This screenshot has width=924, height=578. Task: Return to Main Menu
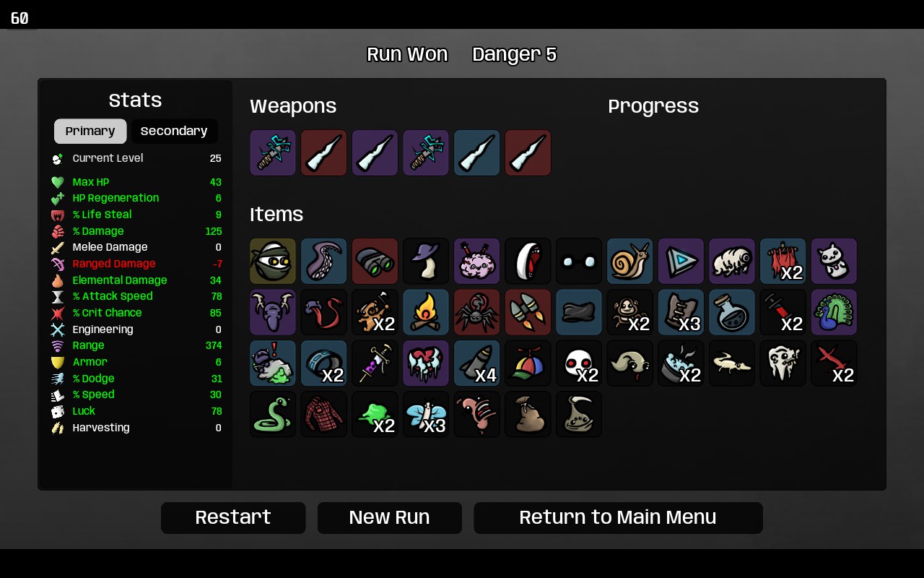coord(618,518)
